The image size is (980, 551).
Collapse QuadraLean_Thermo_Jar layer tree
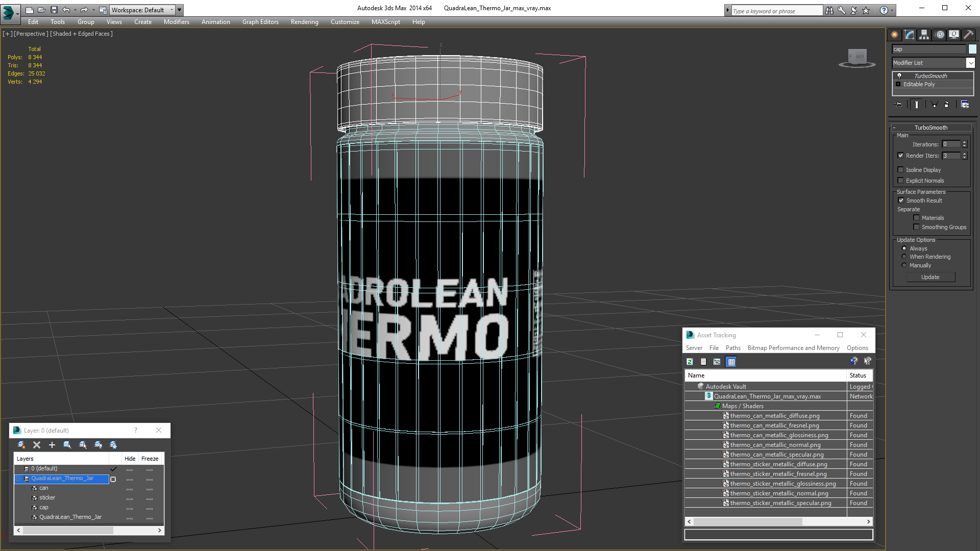(x=18, y=479)
